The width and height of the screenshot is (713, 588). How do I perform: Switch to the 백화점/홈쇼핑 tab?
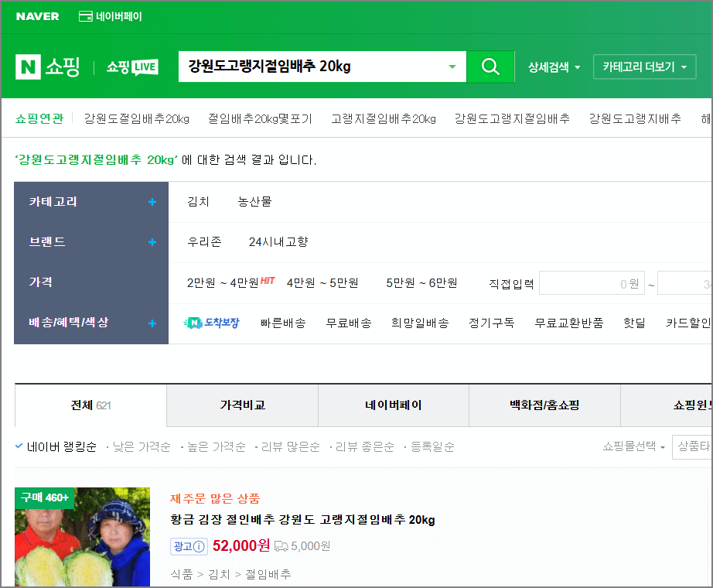[x=544, y=405]
